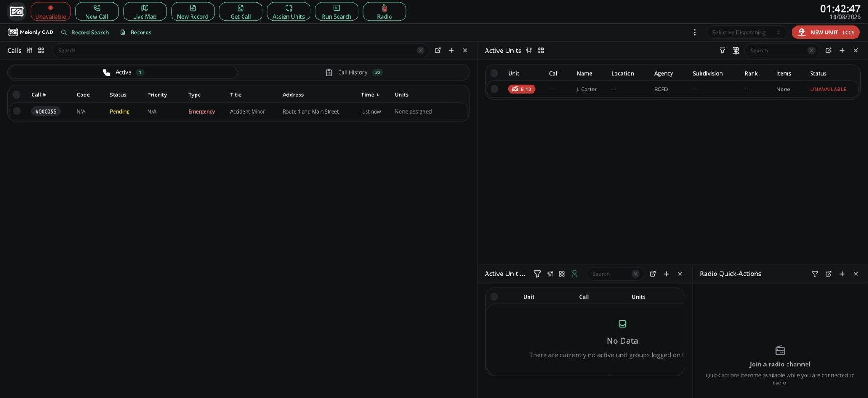Switch to the Call History tab
Viewport: 868px width, 398px height.
[x=354, y=72]
